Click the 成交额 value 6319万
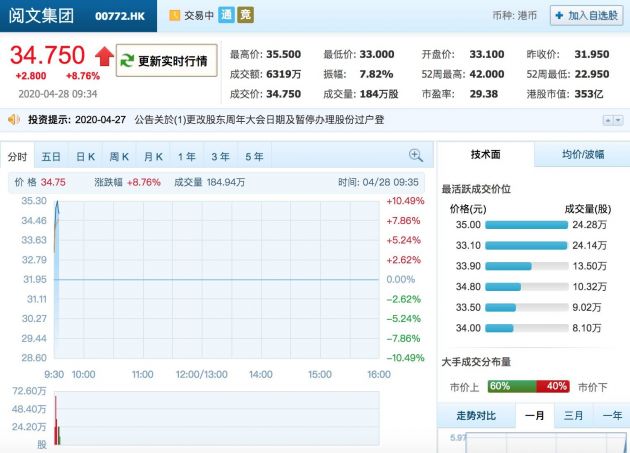This screenshot has width=630, height=453. click(x=284, y=74)
